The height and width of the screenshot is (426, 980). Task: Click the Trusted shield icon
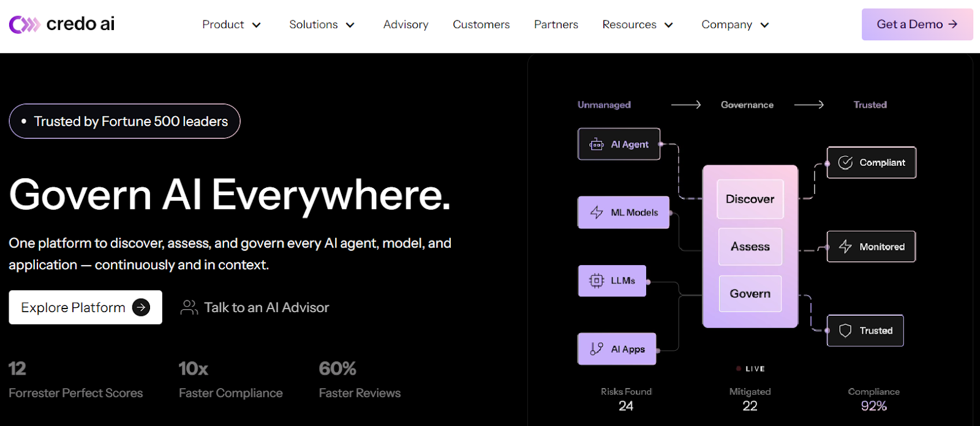point(845,331)
